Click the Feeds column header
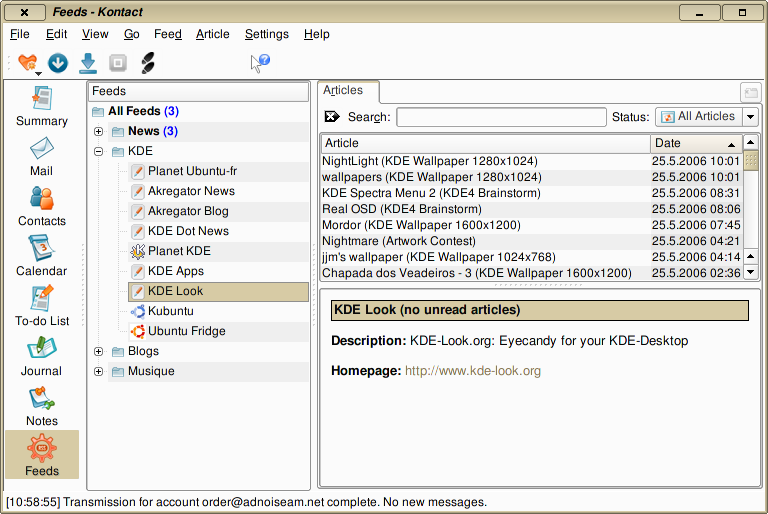The height and width of the screenshot is (514, 768). (198, 91)
